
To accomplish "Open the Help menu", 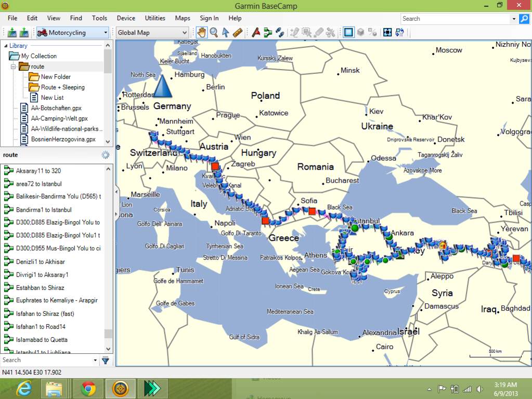I will tap(235, 18).
